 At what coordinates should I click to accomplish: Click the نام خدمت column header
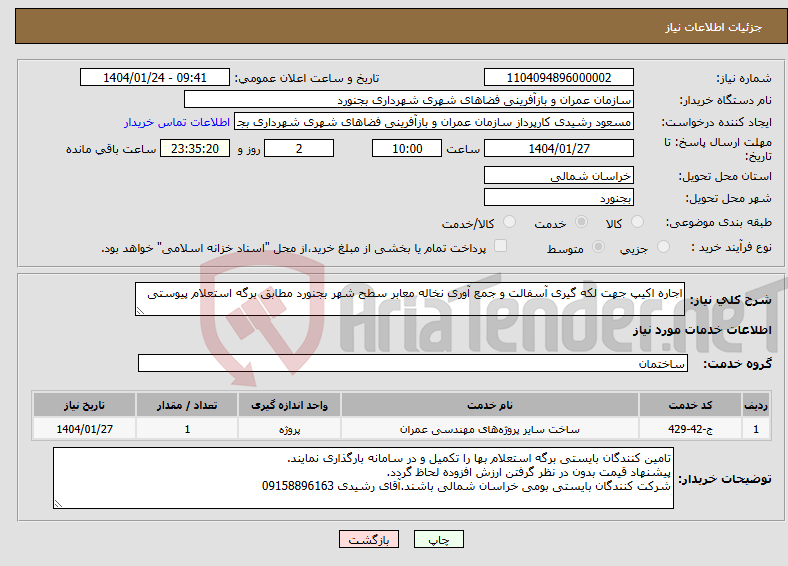(490, 405)
